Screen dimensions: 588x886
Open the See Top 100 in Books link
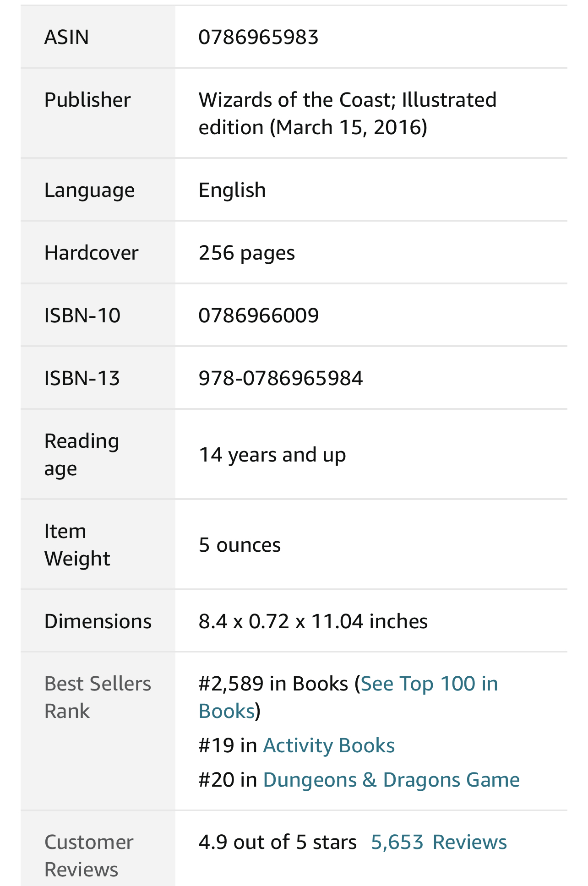tap(429, 684)
